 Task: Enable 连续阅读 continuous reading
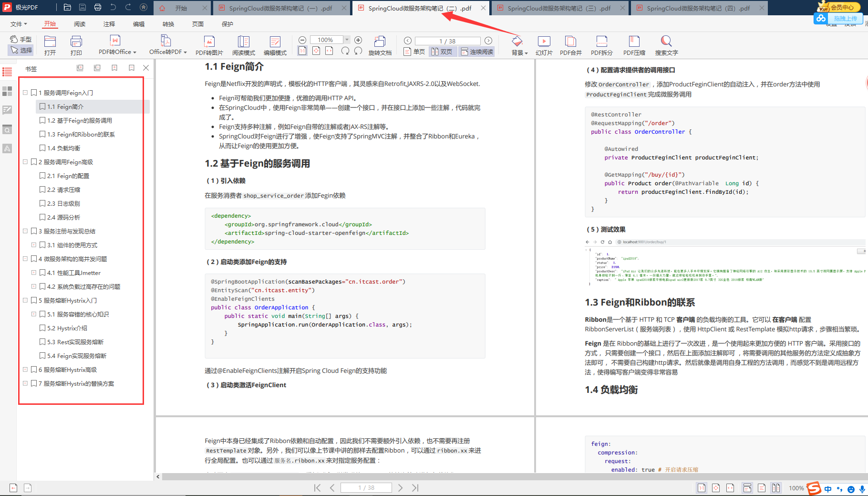click(x=477, y=52)
